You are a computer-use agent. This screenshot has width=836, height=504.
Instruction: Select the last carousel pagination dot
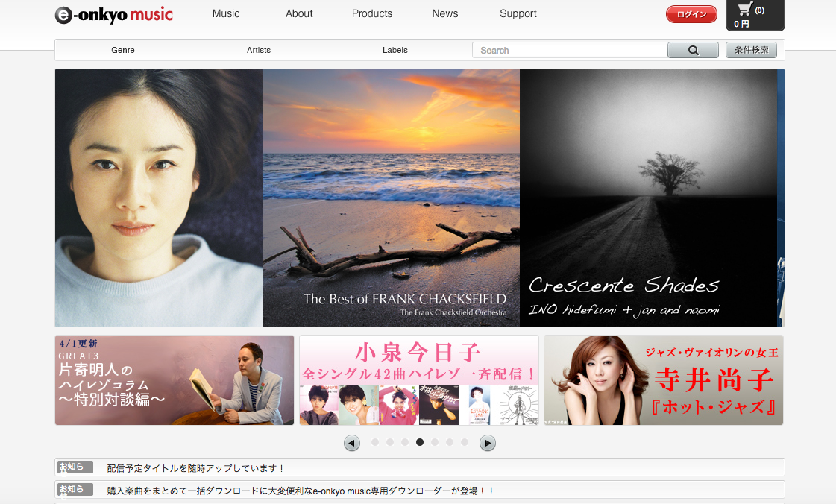click(x=465, y=442)
